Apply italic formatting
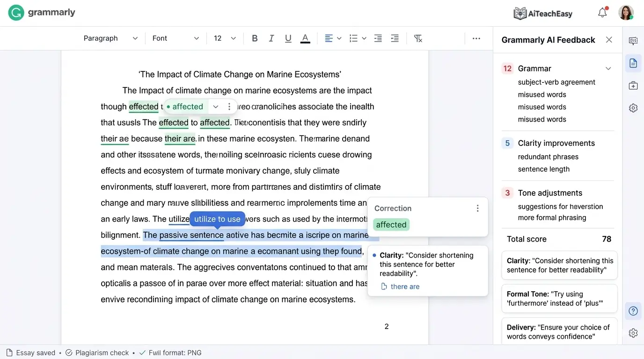The height and width of the screenshot is (359, 644). coord(271,38)
